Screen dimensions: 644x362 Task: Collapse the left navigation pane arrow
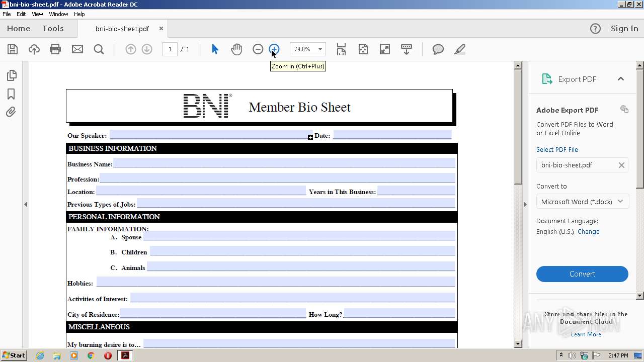[26, 204]
